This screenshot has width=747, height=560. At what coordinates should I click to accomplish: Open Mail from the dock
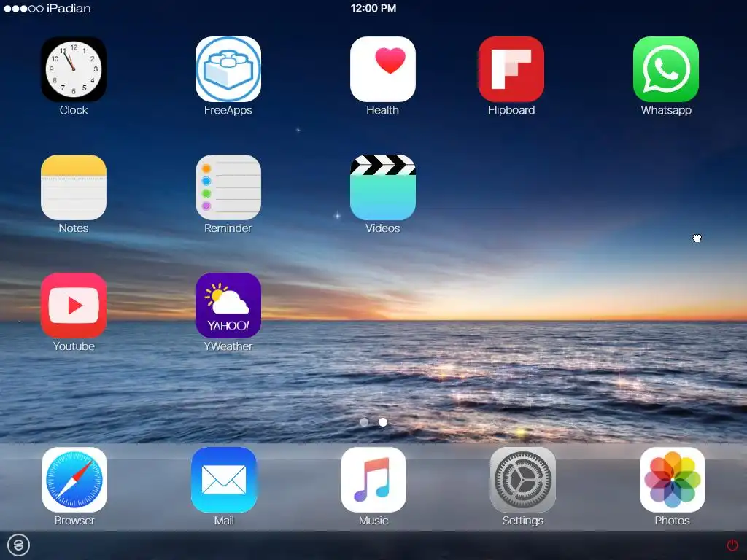(x=224, y=480)
